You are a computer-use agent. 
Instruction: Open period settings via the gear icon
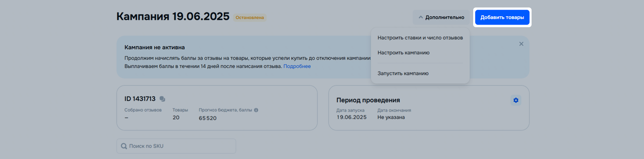516,100
